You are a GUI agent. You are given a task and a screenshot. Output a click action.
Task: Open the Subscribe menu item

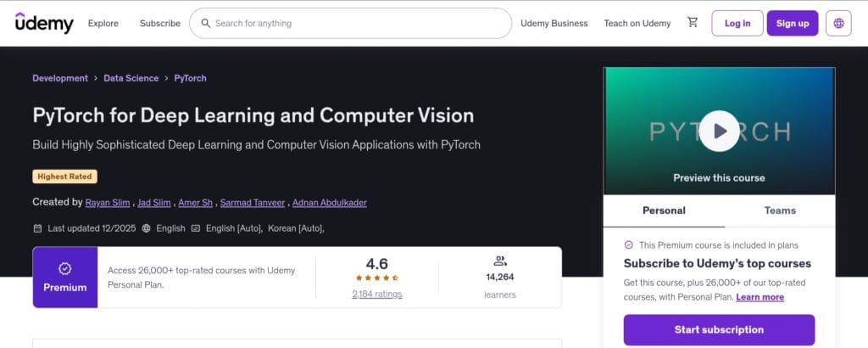tap(160, 23)
